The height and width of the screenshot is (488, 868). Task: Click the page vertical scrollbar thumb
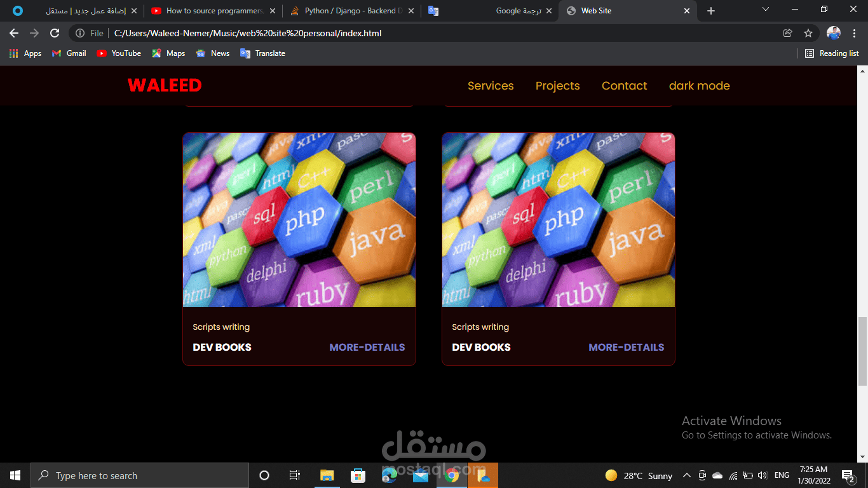pyautogui.click(x=863, y=351)
